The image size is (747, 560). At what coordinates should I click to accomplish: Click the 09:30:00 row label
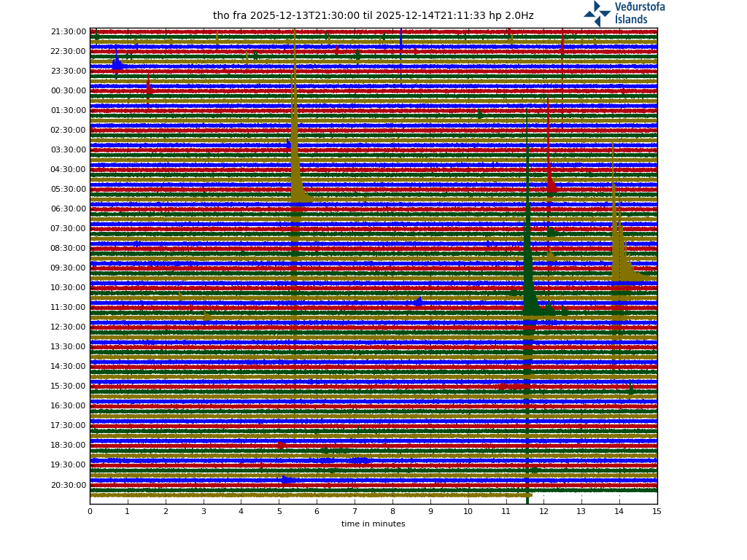[69, 268]
